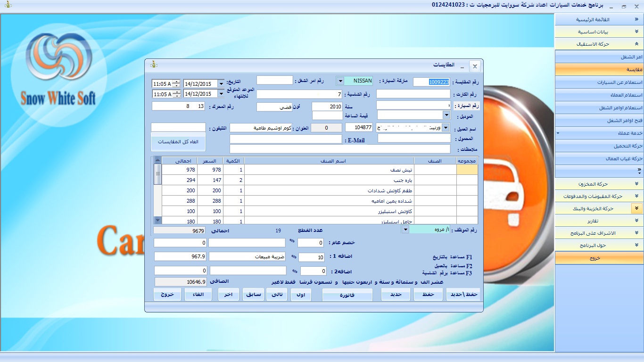Open the رقم الموظف employee dropdown

click(405, 230)
